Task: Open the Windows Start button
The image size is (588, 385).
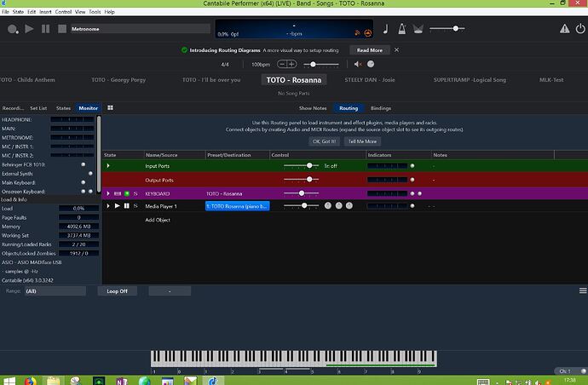Action: tap(9, 382)
